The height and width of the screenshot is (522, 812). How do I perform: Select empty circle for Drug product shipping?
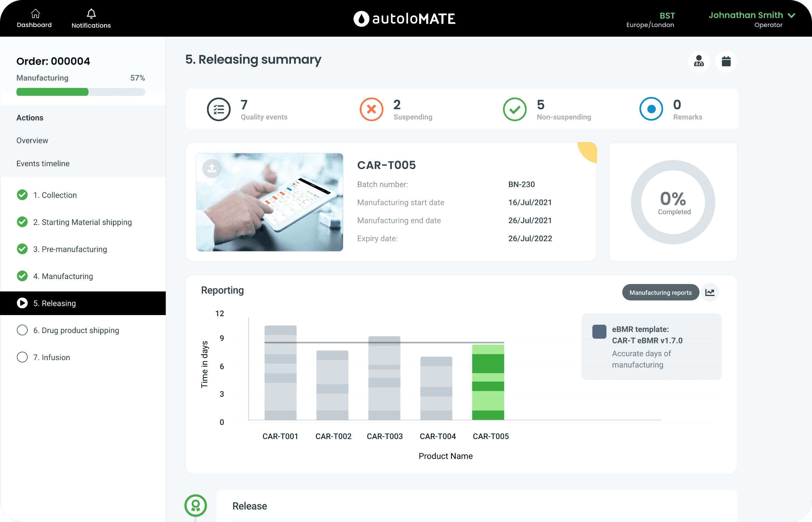(x=22, y=330)
